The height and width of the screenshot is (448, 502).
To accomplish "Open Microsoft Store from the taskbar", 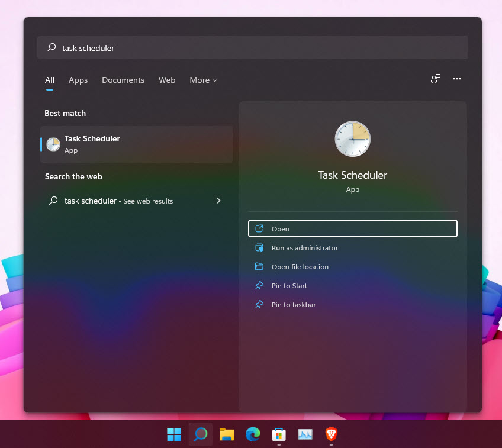I will click(279, 434).
